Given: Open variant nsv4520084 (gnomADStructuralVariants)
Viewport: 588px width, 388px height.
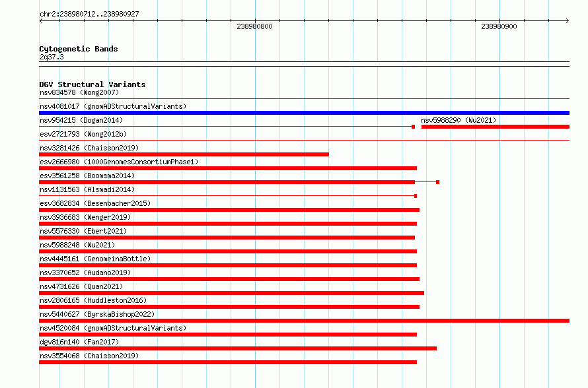Looking at the screenshot, I should click(113, 328).
